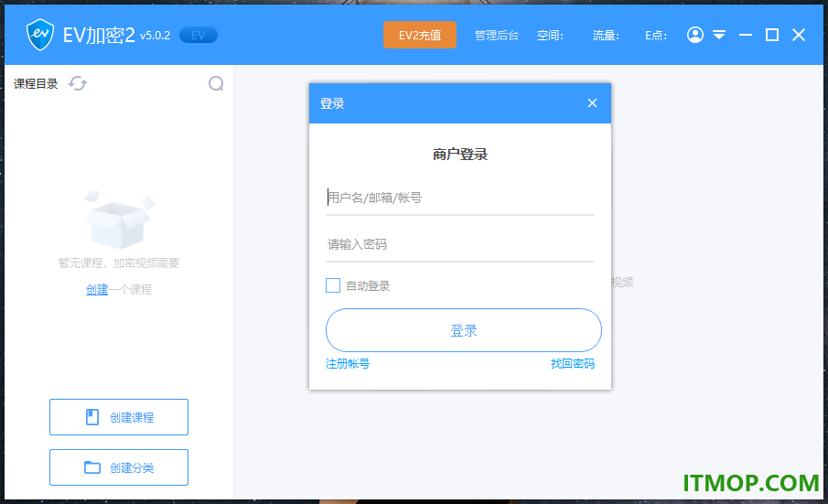828x504 pixels.
Task: Focus the 请输入密码 password field
Action: click(x=460, y=244)
